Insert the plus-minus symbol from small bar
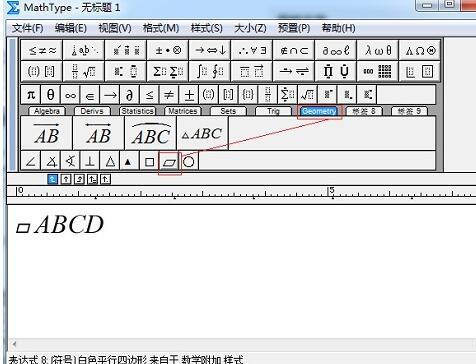This screenshot has width=476, height=364. pyautogui.click(x=189, y=95)
